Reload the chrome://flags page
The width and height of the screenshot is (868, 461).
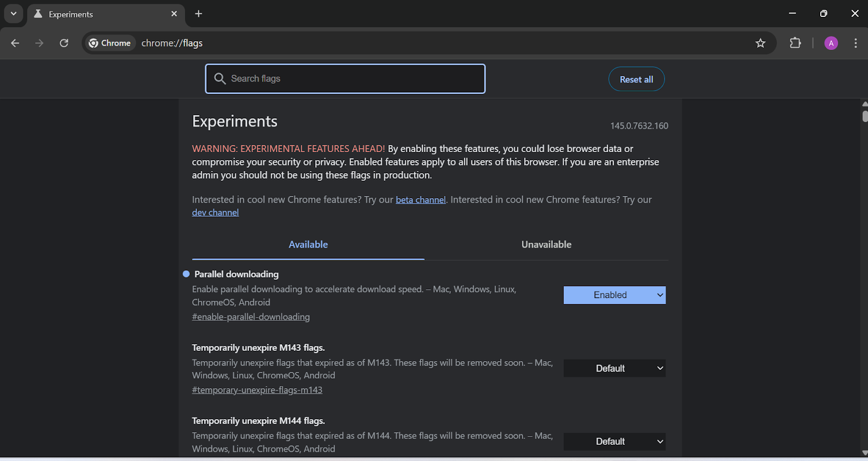pyautogui.click(x=64, y=43)
